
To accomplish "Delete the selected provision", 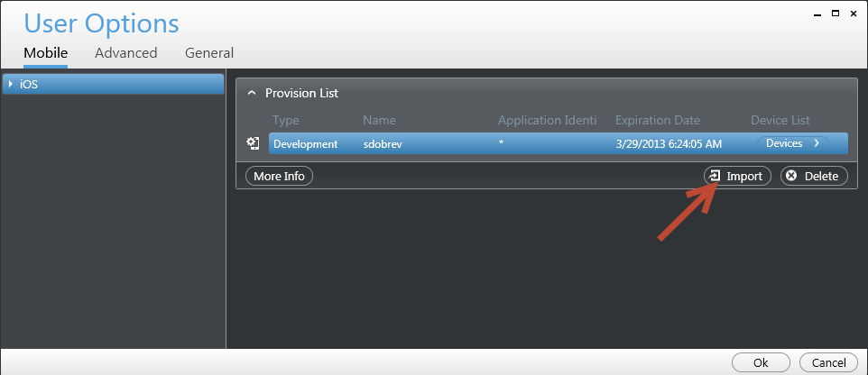I will click(x=813, y=176).
